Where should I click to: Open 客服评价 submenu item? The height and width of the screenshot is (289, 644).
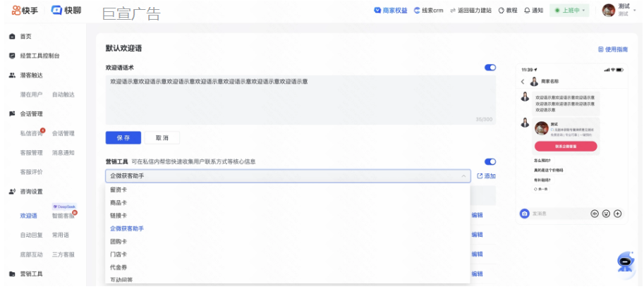click(x=31, y=172)
